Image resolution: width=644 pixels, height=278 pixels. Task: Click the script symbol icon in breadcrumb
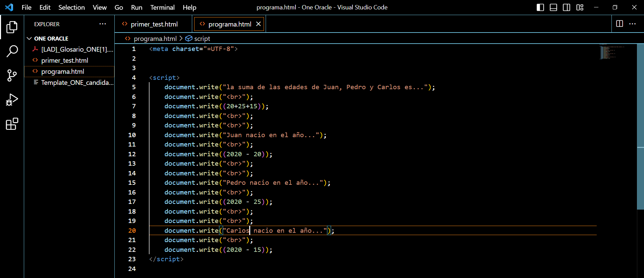tap(189, 39)
